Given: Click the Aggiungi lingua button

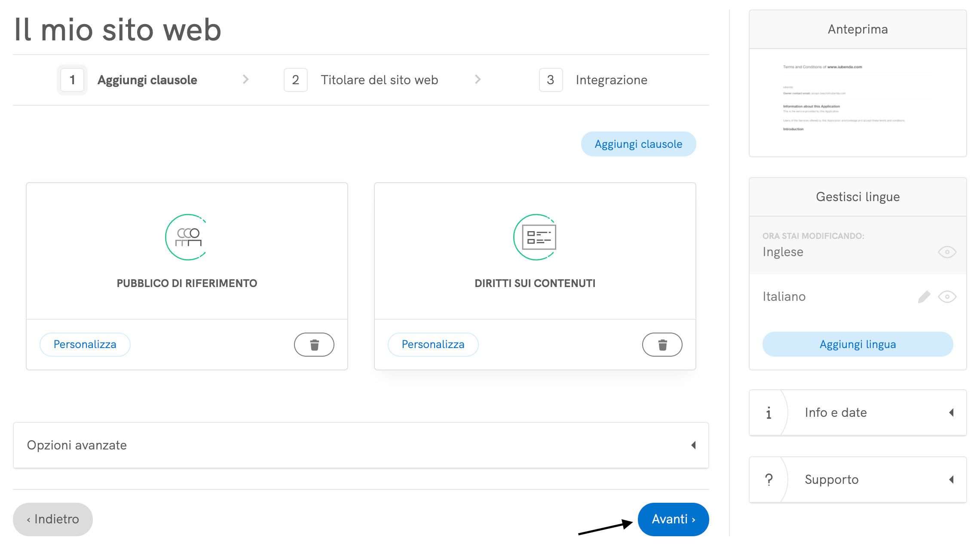Looking at the screenshot, I should pos(857,344).
